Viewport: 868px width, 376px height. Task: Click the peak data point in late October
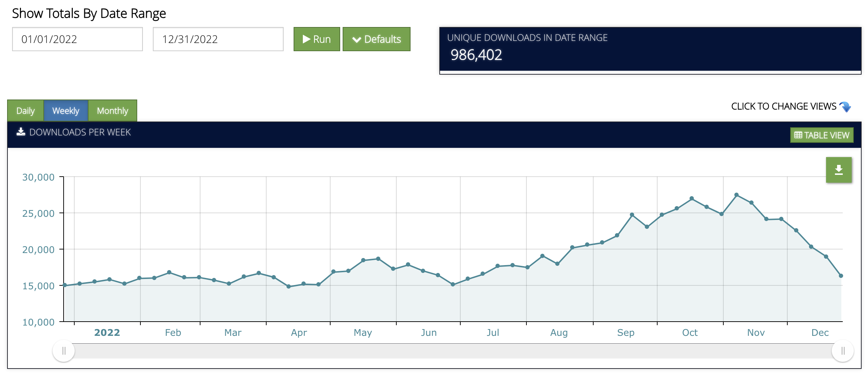tap(736, 195)
